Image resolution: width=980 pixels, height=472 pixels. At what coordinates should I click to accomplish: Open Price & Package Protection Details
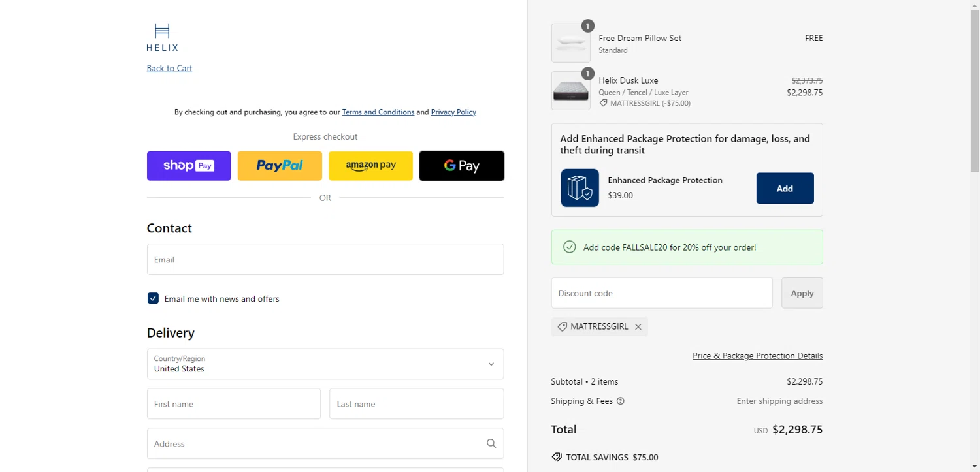tap(758, 356)
